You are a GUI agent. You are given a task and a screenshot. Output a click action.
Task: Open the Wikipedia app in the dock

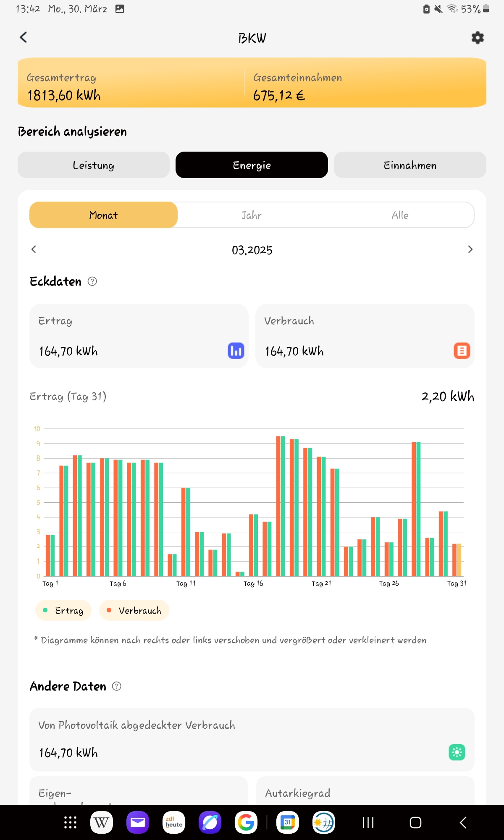pyautogui.click(x=101, y=822)
